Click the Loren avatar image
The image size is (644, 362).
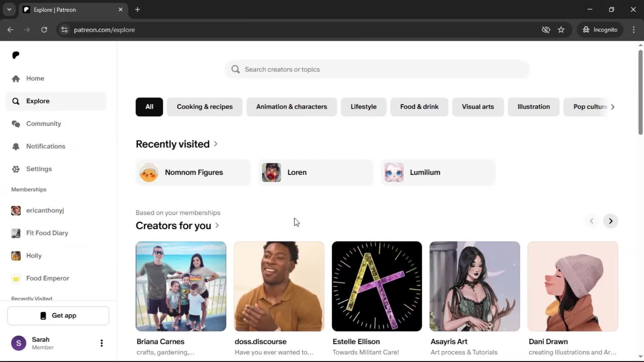pyautogui.click(x=271, y=173)
